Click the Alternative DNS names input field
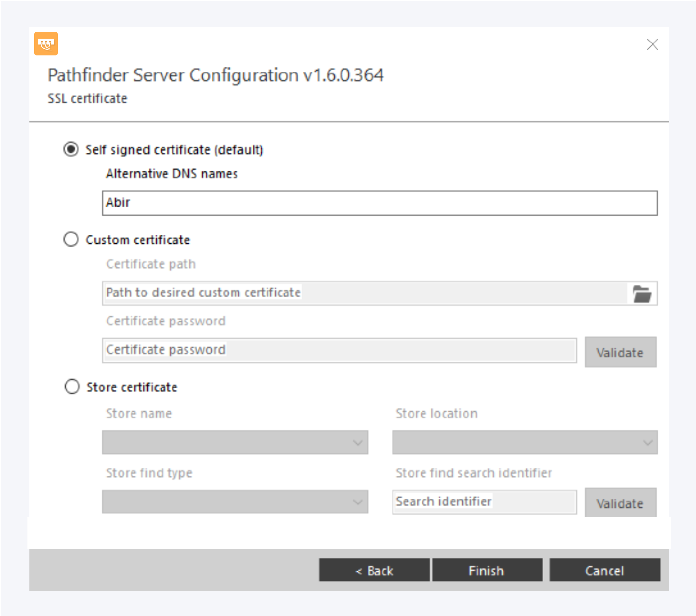 pyautogui.click(x=380, y=203)
